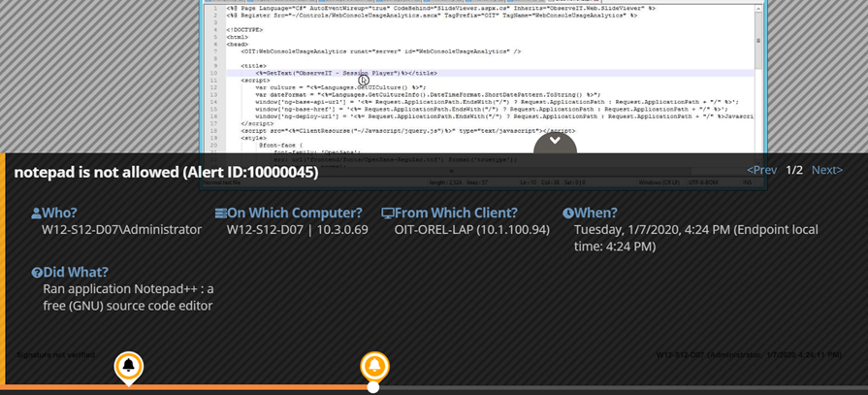Click the When? clock icon

[x=568, y=214]
